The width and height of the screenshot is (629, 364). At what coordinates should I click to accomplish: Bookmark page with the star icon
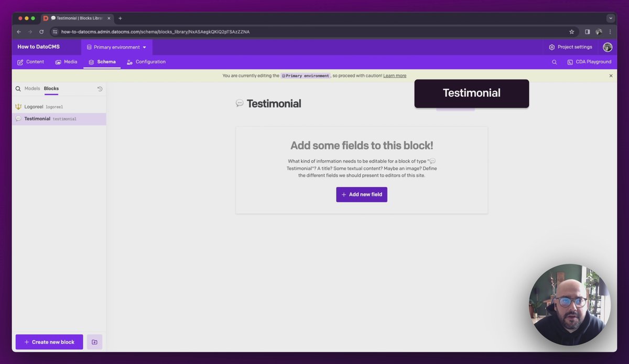pos(572,31)
